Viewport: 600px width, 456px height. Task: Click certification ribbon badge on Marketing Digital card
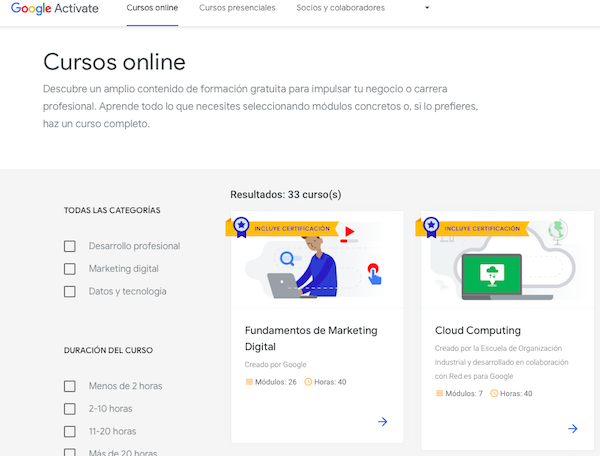[x=282, y=228]
